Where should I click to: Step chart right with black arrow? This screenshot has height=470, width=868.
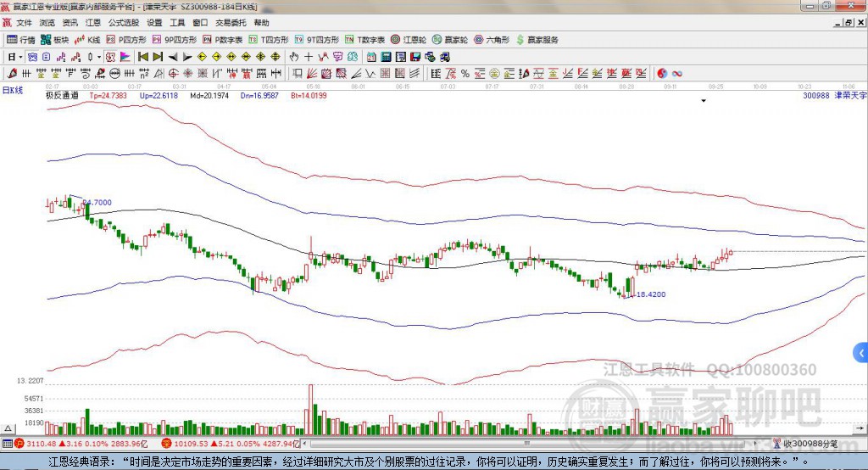pos(187,57)
